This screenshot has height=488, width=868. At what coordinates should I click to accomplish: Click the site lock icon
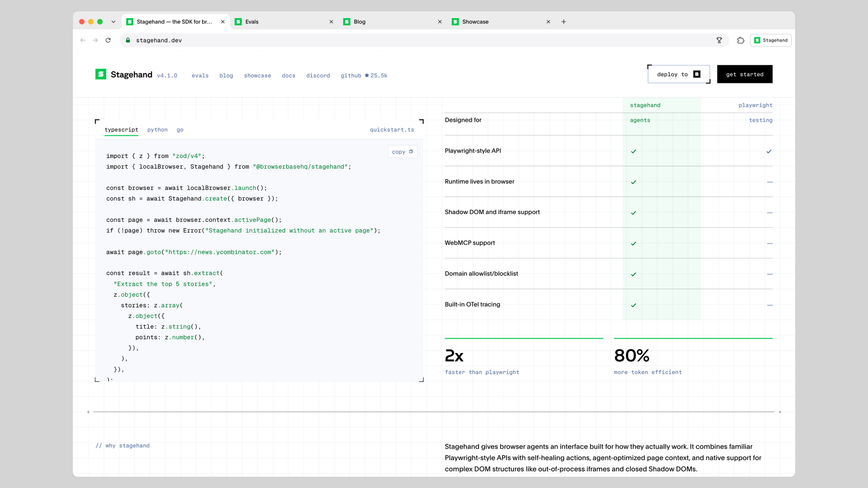(128, 40)
